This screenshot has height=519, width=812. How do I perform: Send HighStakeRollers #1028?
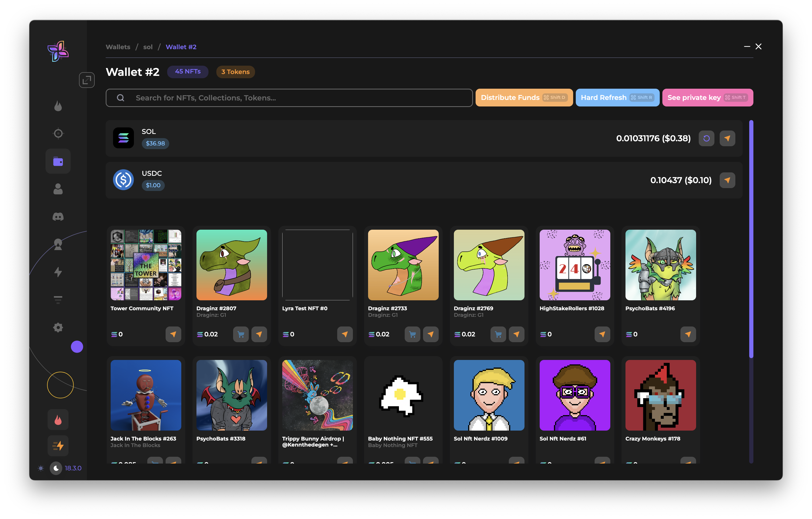coord(602,334)
